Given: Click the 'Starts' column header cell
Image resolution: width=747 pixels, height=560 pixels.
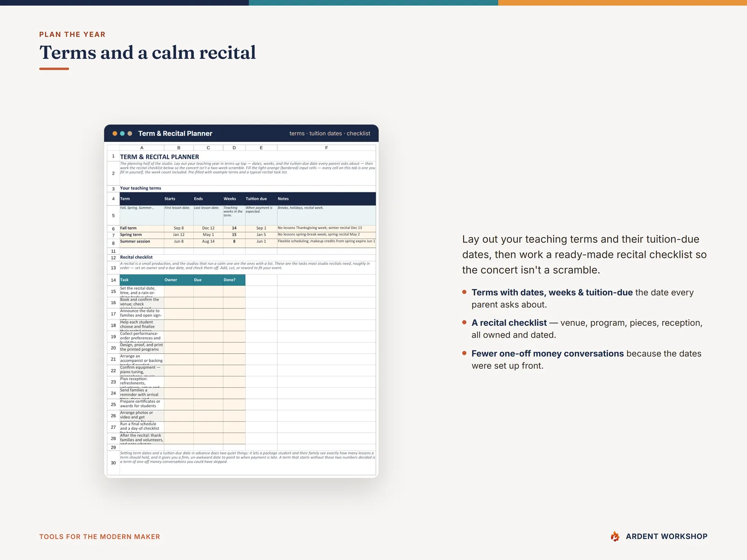Looking at the screenshot, I should (179, 199).
